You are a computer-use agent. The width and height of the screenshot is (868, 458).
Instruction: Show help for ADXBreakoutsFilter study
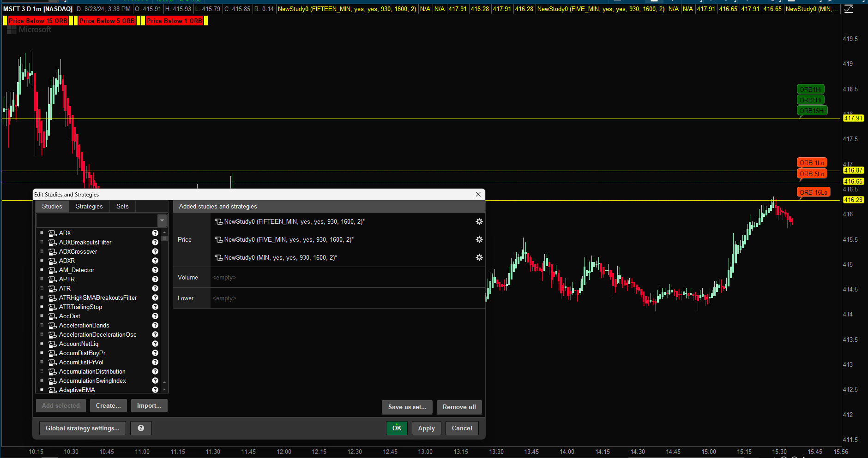155,242
